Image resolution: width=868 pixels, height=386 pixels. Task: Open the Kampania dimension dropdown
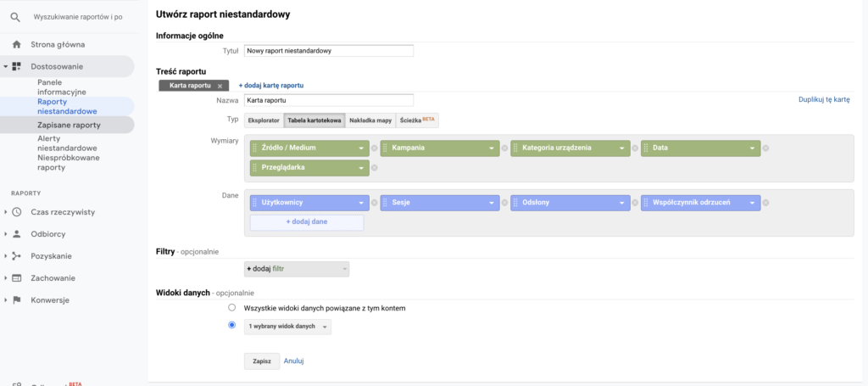[492, 148]
